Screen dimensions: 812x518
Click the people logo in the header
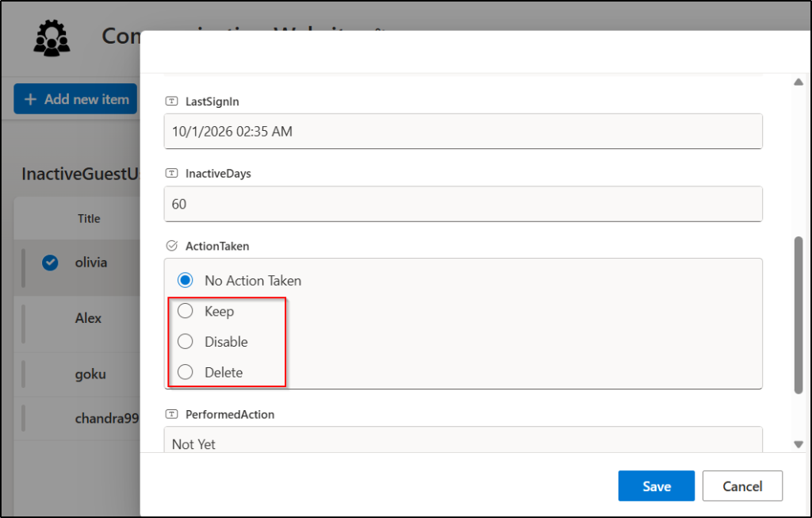point(51,36)
